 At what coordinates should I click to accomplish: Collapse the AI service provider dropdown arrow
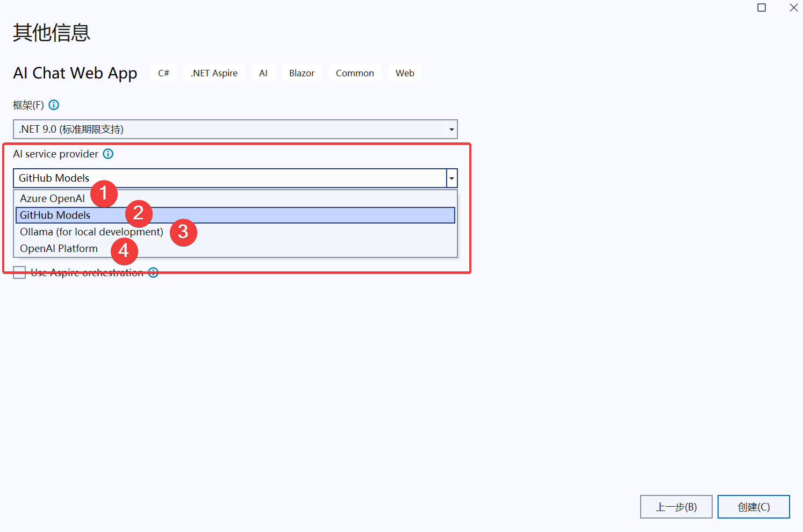(451, 178)
